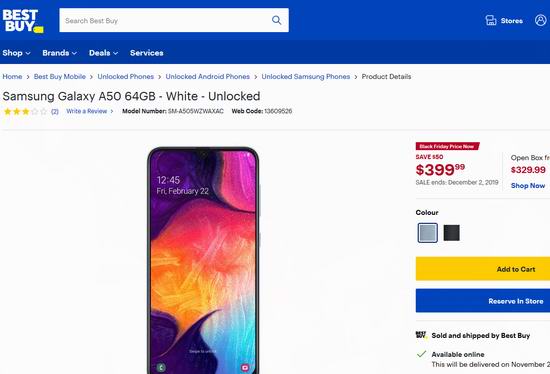
Task: Click the Black Friday Price Now badge
Action: click(447, 146)
